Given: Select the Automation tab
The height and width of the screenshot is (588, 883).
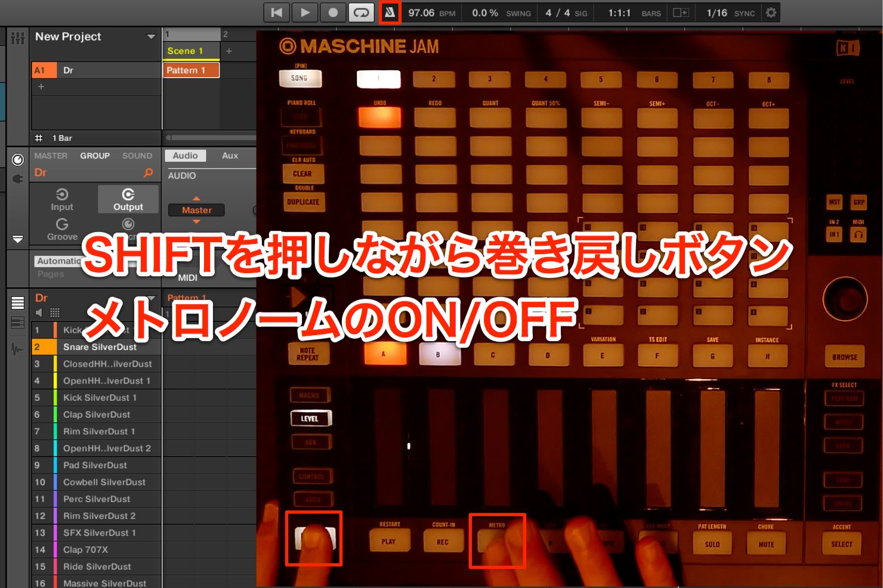Looking at the screenshot, I should [58, 261].
